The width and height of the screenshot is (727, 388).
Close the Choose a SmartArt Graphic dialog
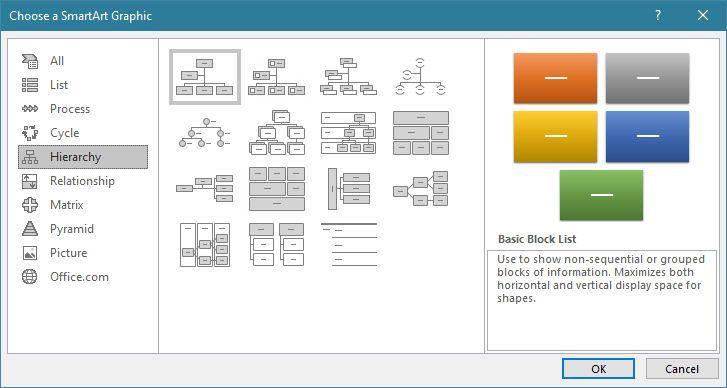click(702, 15)
